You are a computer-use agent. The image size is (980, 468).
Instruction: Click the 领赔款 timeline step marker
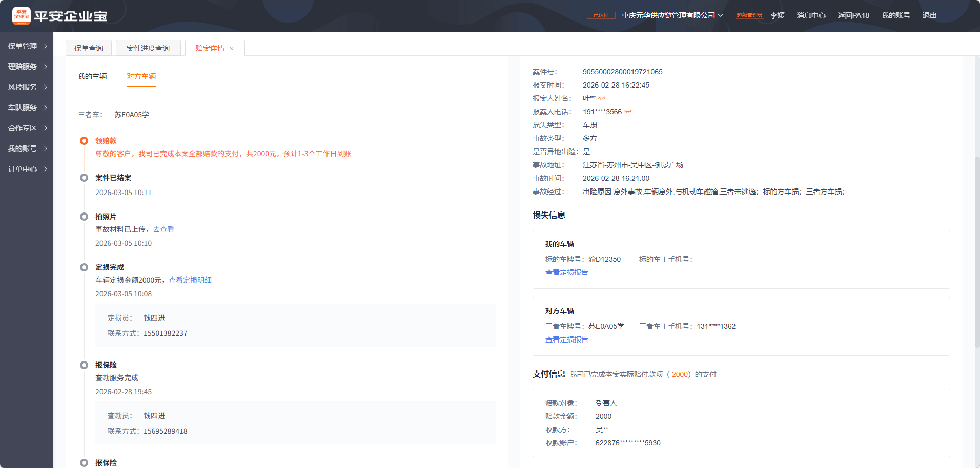click(84, 141)
